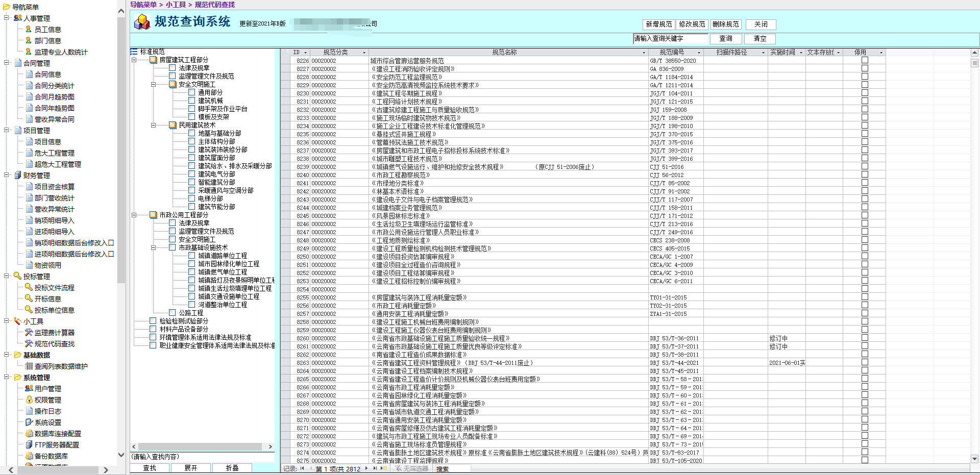Click the 展开 button below tree
Viewport: 980px width, 475px height.
191,468
